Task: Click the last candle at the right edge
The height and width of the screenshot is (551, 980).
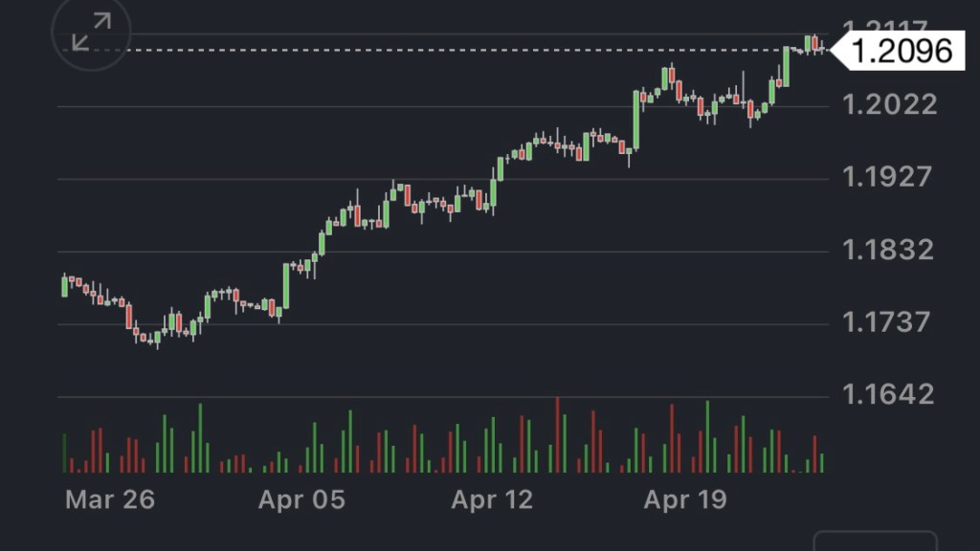Action: point(821,48)
